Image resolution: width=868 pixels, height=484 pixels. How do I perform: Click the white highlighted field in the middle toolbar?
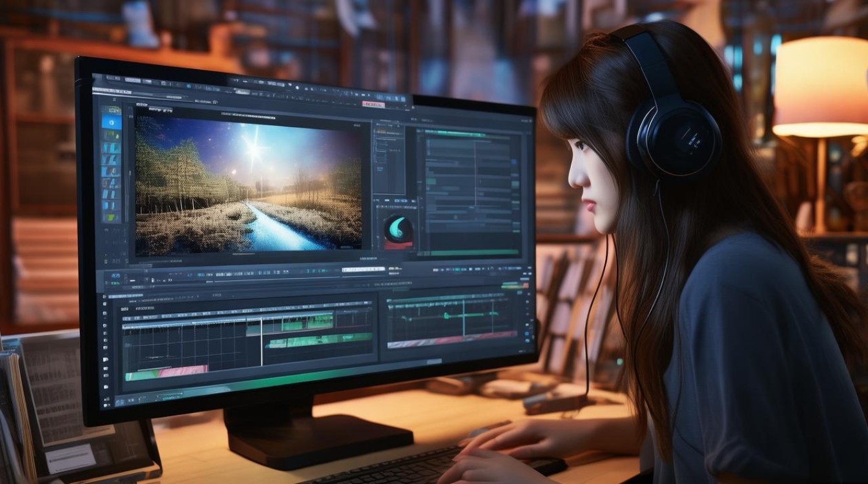tap(363, 269)
